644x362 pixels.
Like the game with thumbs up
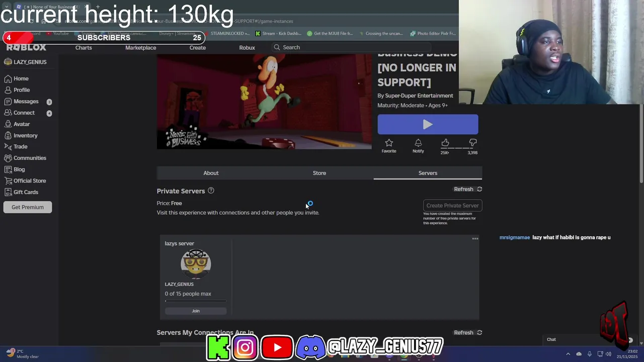pos(445,143)
